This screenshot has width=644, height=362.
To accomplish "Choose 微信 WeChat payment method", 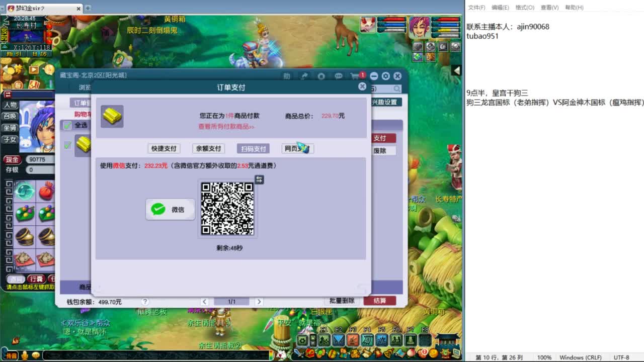I will pyautogui.click(x=170, y=209).
